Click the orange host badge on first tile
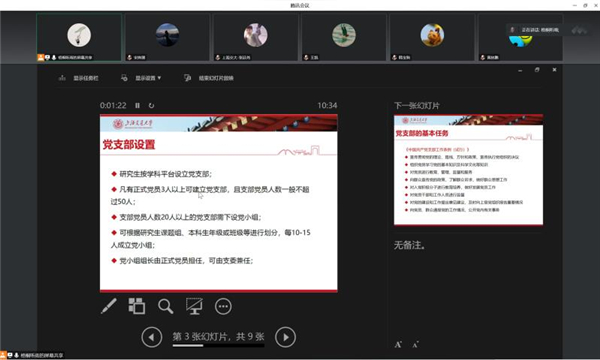600x360 pixels. pyautogui.click(x=41, y=57)
